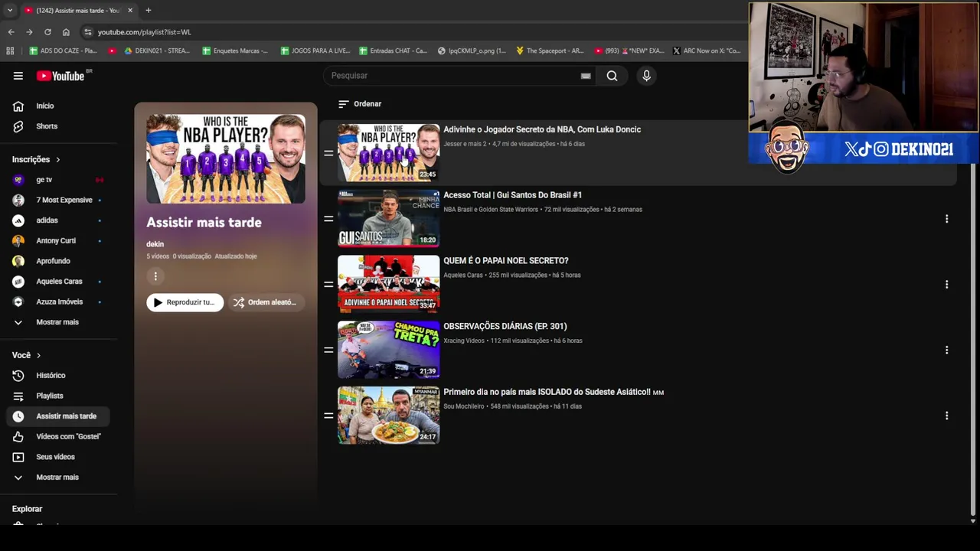Open the Azuza Imóveis channel
Viewport: 980px width, 551px height.
click(58, 302)
